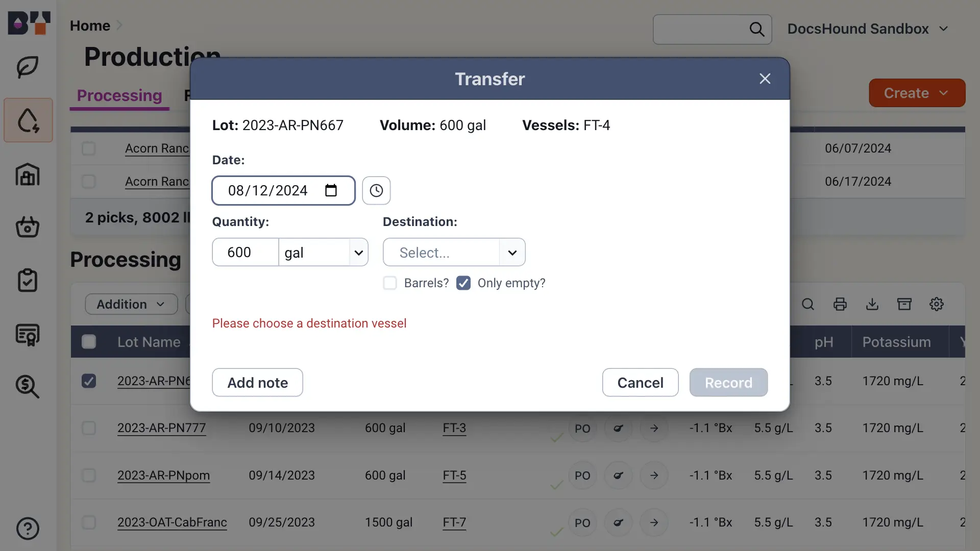Screen dimensions: 980x551
Task: Click the Add note button
Action: [x=257, y=382]
